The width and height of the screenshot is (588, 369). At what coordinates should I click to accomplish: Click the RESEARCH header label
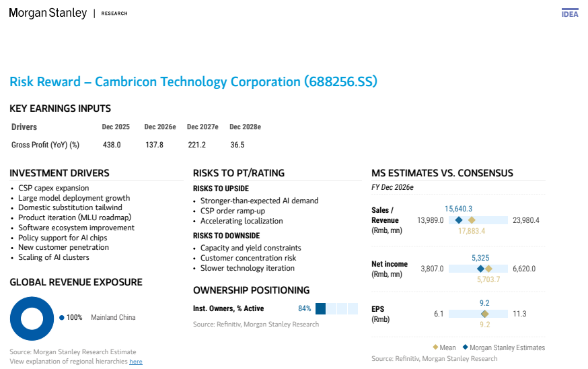tap(114, 13)
